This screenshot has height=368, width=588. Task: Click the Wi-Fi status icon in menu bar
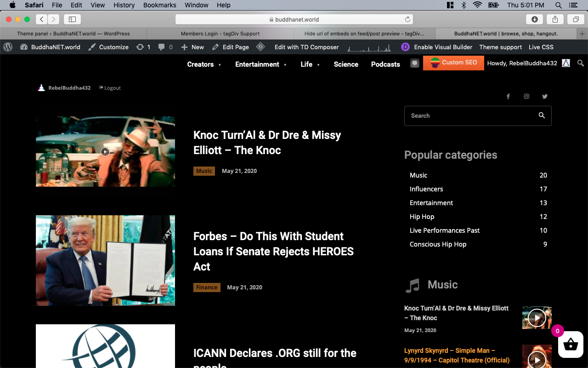click(x=477, y=5)
